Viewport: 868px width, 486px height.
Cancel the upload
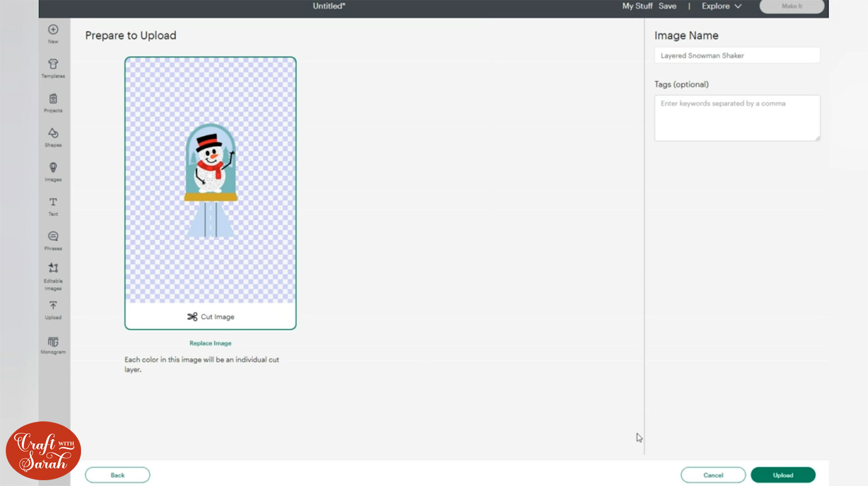click(x=713, y=475)
